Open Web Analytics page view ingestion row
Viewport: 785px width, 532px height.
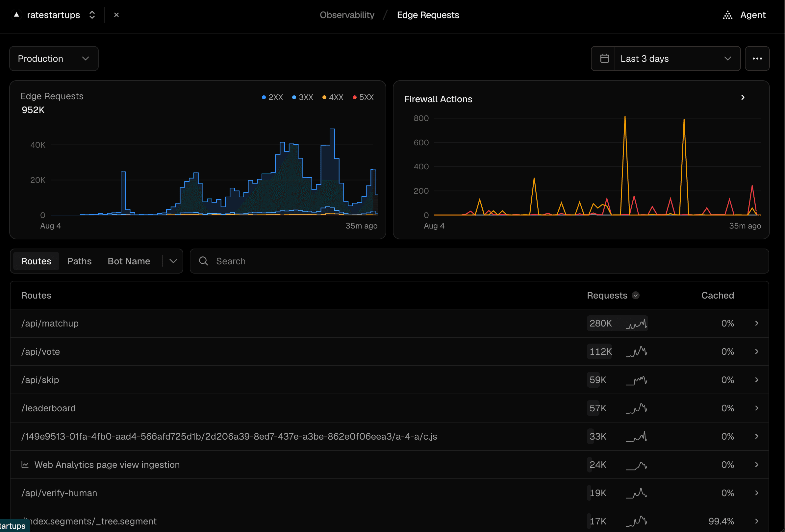[390, 465]
